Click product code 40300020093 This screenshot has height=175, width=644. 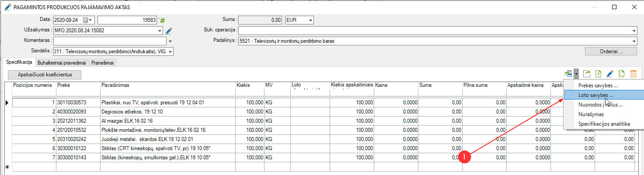pyautogui.click(x=78, y=112)
